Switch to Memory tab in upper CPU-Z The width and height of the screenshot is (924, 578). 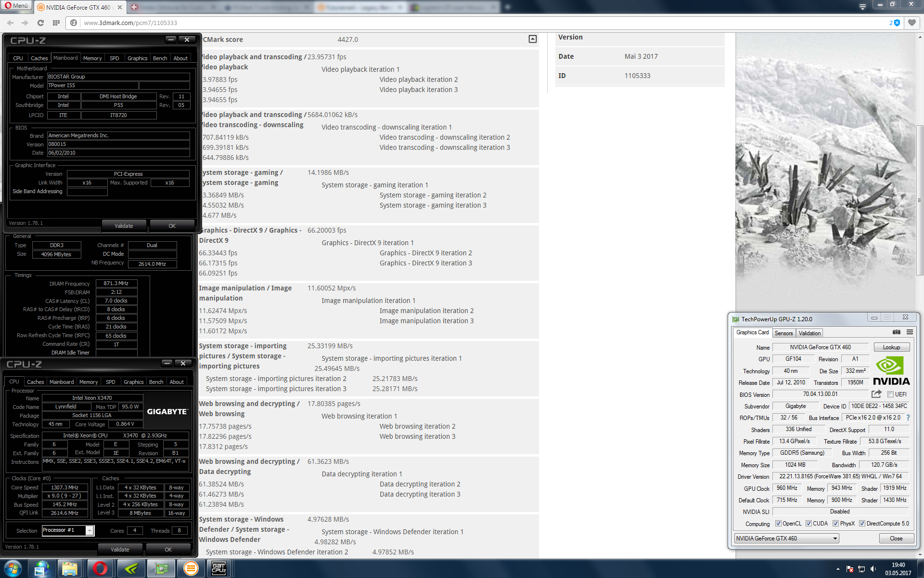coord(92,58)
